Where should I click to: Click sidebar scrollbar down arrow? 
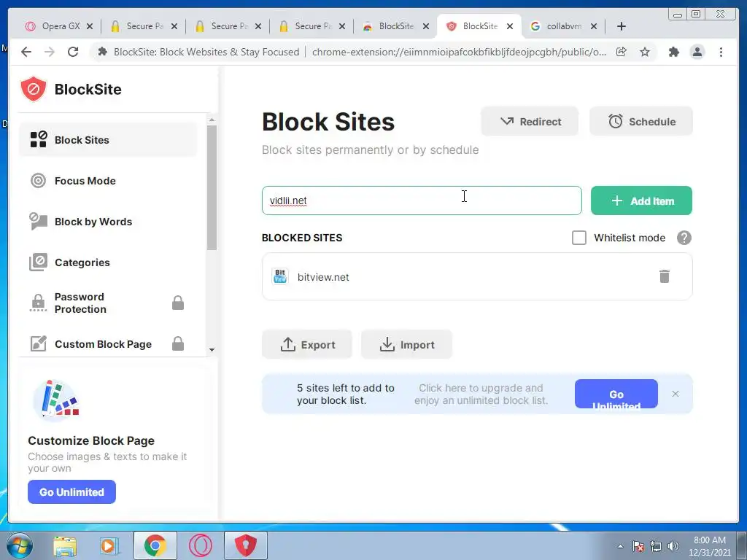[x=212, y=350]
